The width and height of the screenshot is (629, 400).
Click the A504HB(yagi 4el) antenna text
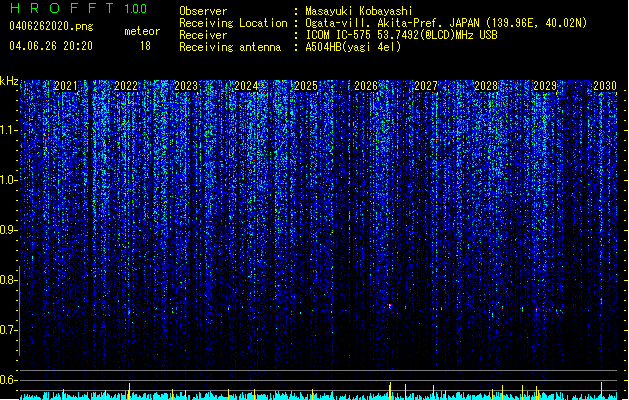353,47
